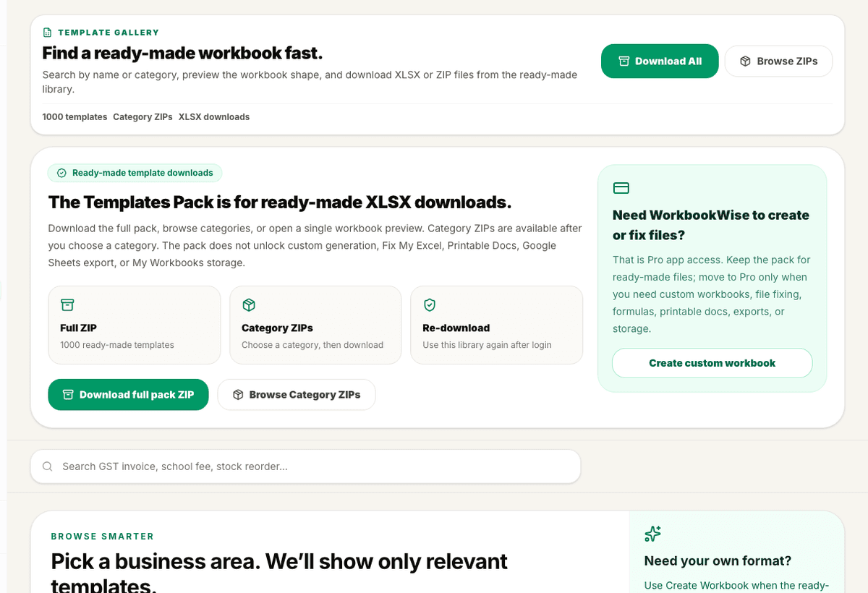Click the magnifier icon in search bar
Screen dimensions: 868x593
(48, 466)
